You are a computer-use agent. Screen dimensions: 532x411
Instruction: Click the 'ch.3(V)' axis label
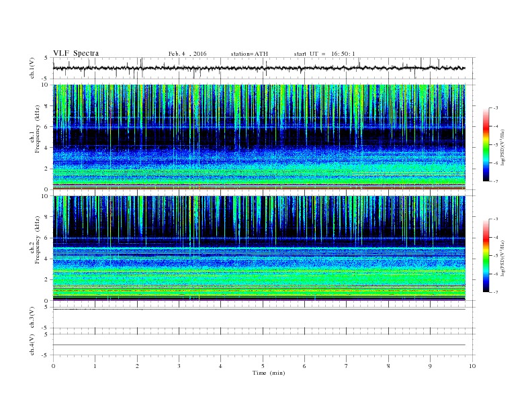point(32,318)
